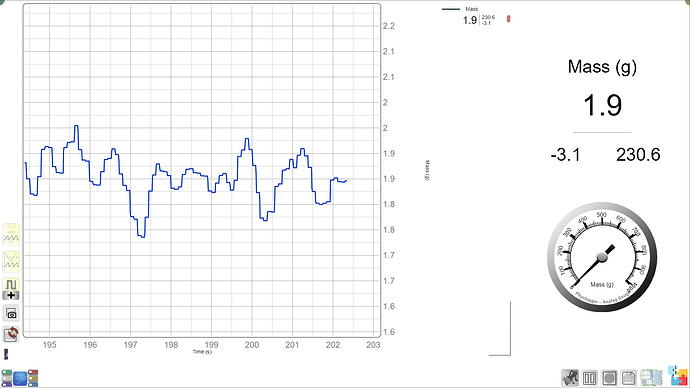Image resolution: width=690 pixels, height=388 pixels.
Task: Click the red sensor indicator in legend
Action: [509, 18]
